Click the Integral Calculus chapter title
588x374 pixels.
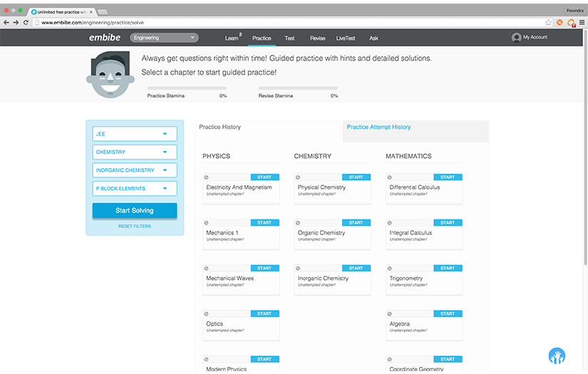411,233
